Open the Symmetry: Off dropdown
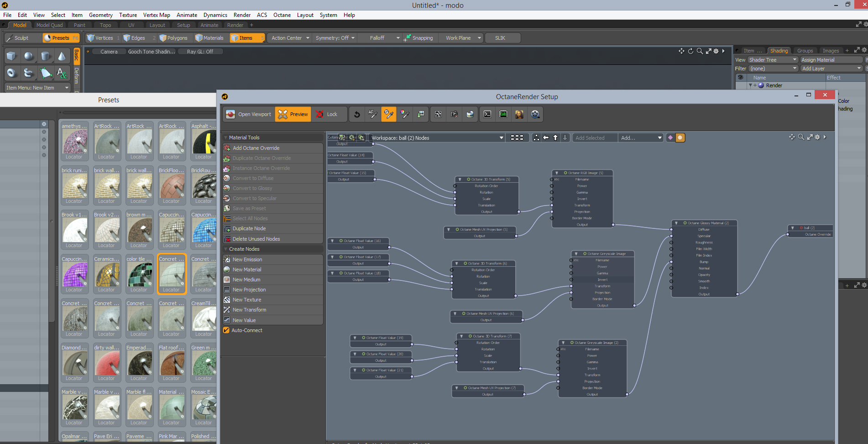The height and width of the screenshot is (444, 868). pyautogui.click(x=335, y=38)
